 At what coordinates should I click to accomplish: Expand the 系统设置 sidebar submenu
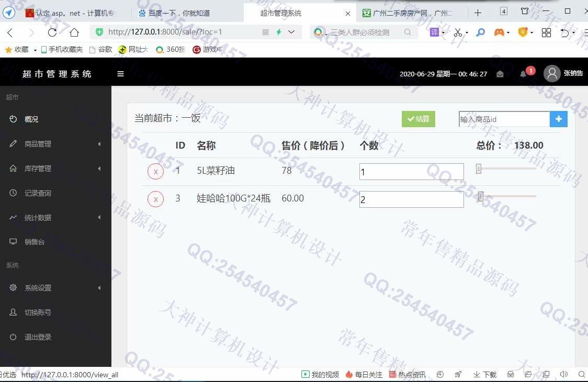(x=99, y=288)
